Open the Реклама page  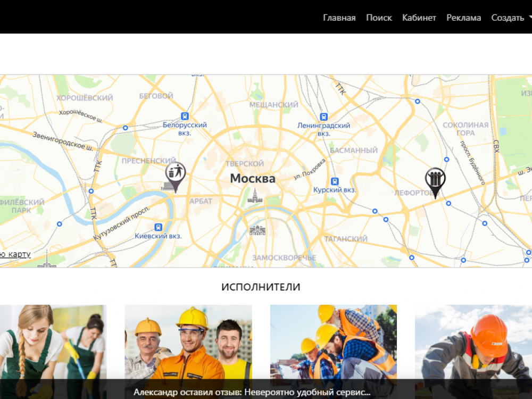[x=463, y=18]
